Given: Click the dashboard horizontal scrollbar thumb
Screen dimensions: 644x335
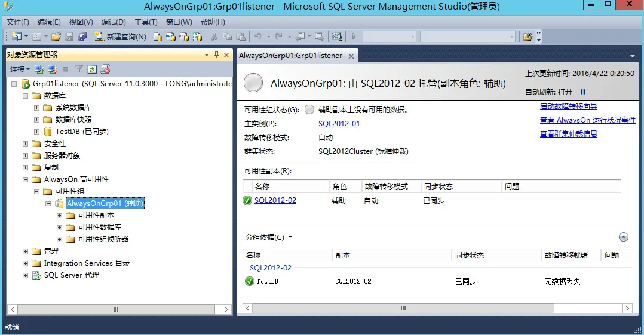Looking at the screenshot, I should point(403,308).
